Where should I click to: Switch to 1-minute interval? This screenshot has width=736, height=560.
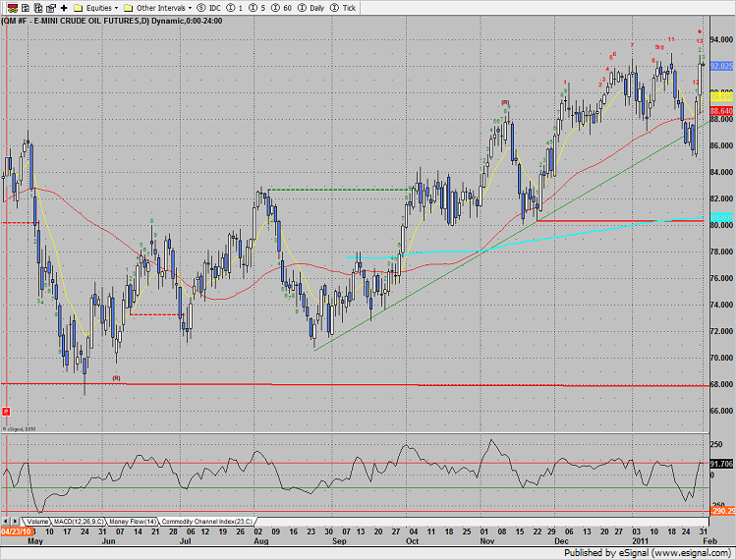pos(235,8)
